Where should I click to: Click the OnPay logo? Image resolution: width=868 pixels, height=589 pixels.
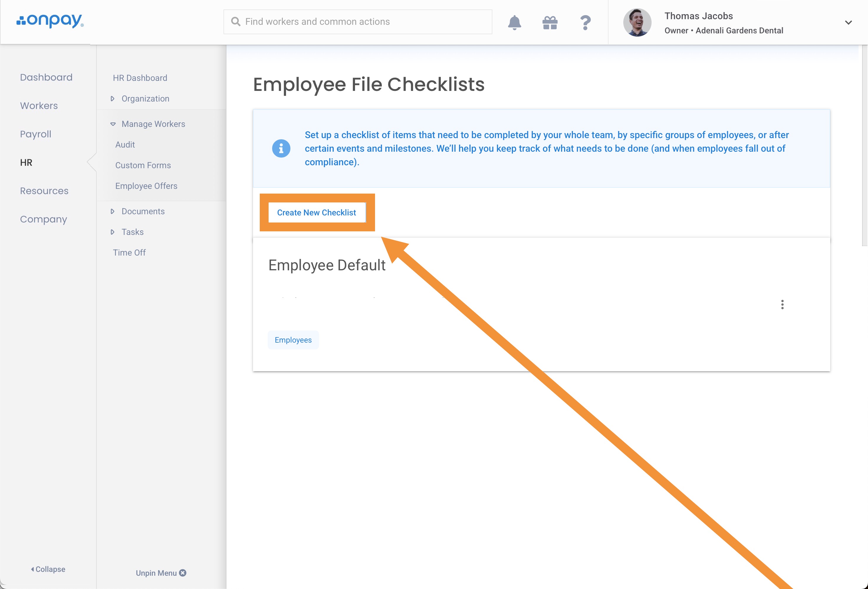click(x=50, y=21)
